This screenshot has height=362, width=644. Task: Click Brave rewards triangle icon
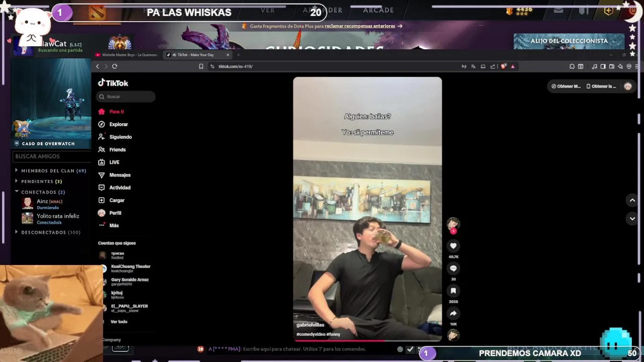tap(513, 66)
